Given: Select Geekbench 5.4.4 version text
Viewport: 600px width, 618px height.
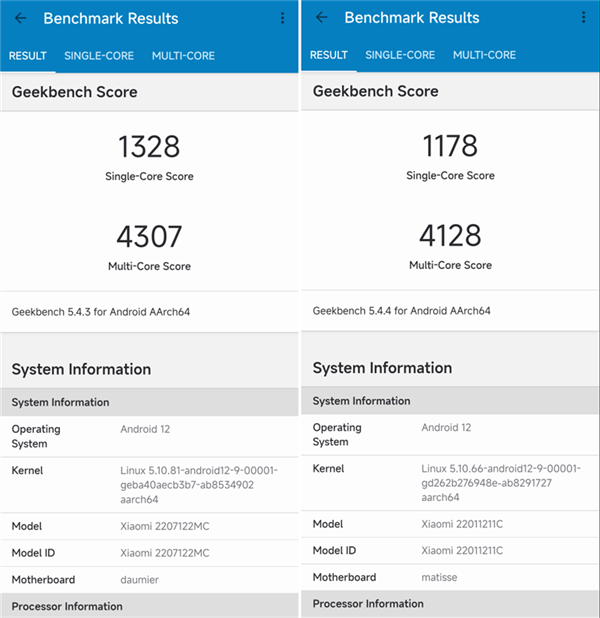Looking at the screenshot, I should [x=402, y=311].
